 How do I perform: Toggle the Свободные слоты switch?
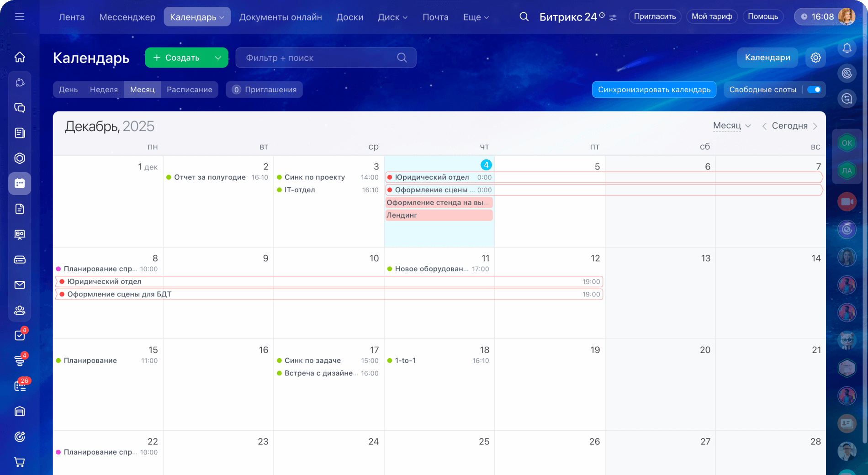[814, 90]
